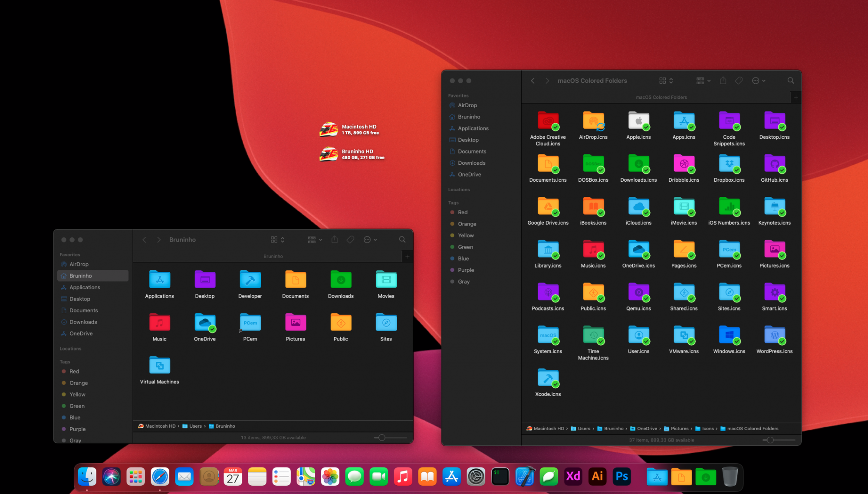
Task: Open group-by dropdown in macOS Colored Folders window
Action: coord(703,81)
